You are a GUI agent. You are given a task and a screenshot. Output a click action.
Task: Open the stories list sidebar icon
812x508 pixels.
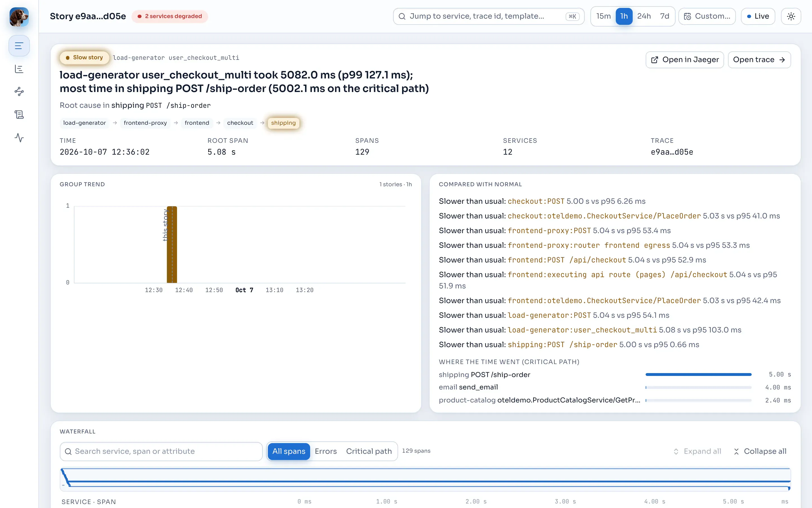tap(19, 46)
